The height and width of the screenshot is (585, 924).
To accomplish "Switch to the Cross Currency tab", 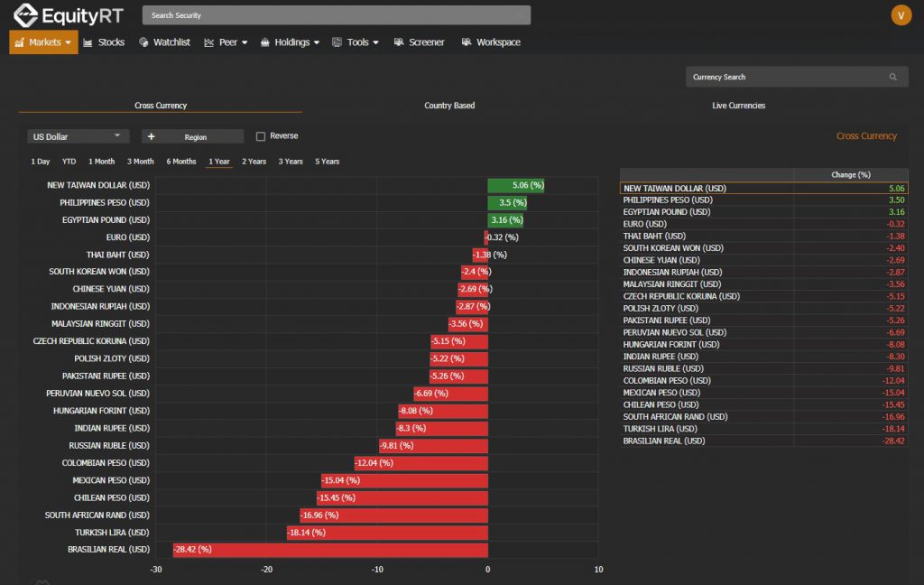I will [x=161, y=106].
